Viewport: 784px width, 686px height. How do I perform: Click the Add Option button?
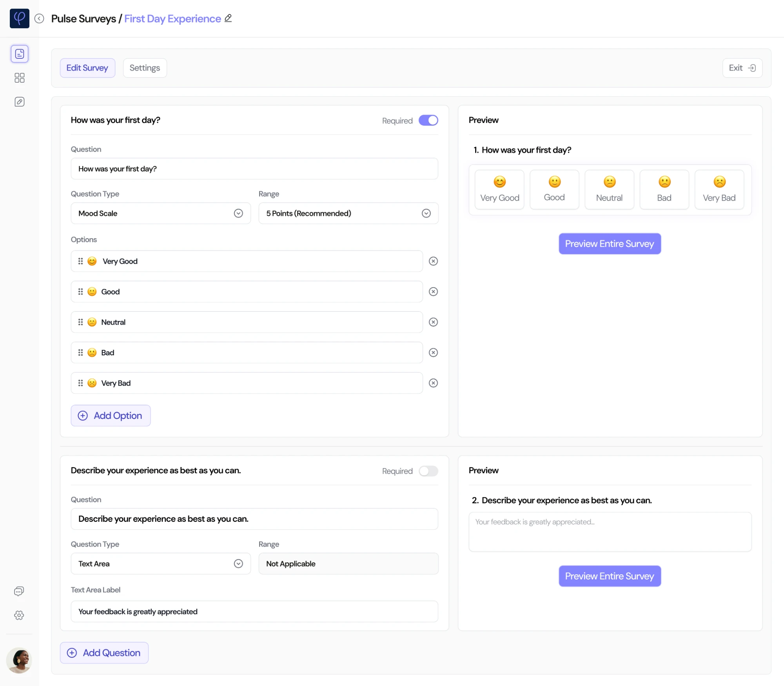point(111,416)
